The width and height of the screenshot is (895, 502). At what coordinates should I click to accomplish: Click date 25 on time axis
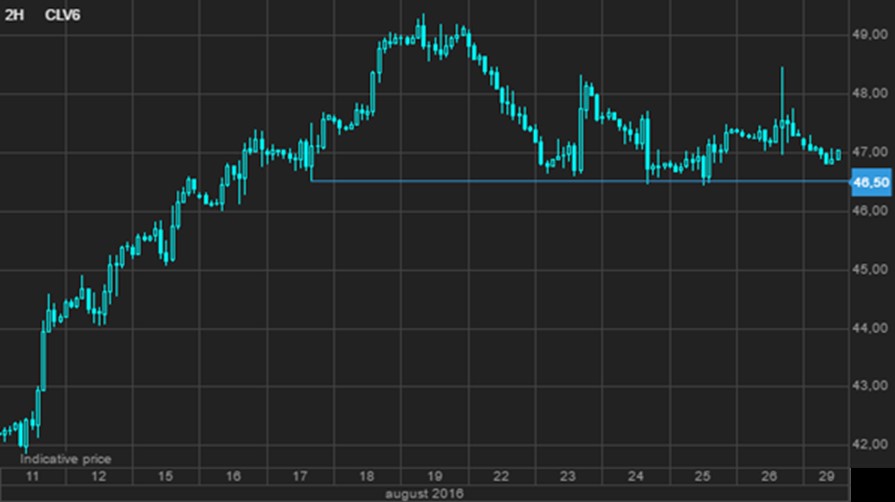[x=703, y=476]
